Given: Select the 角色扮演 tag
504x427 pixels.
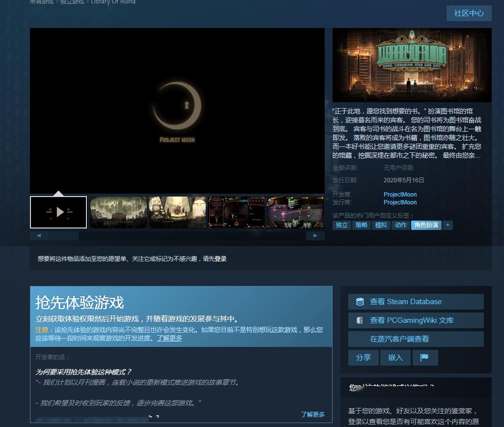Looking at the screenshot, I should click(426, 225).
